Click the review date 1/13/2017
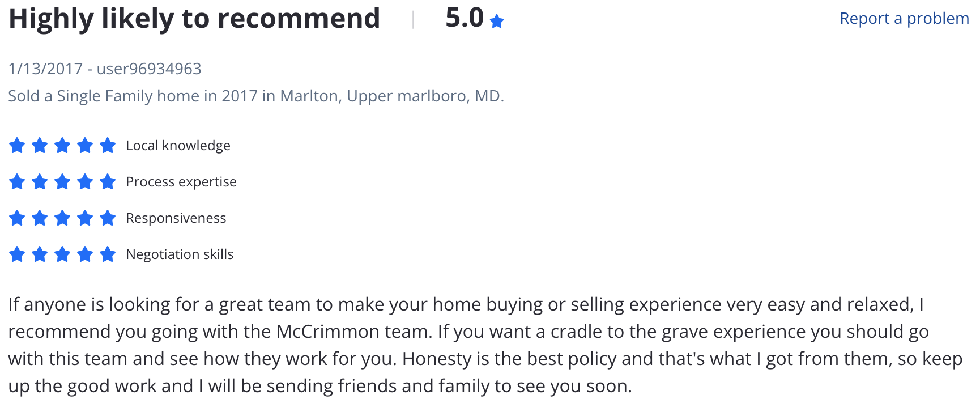The height and width of the screenshot is (399, 980). coord(45,69)
